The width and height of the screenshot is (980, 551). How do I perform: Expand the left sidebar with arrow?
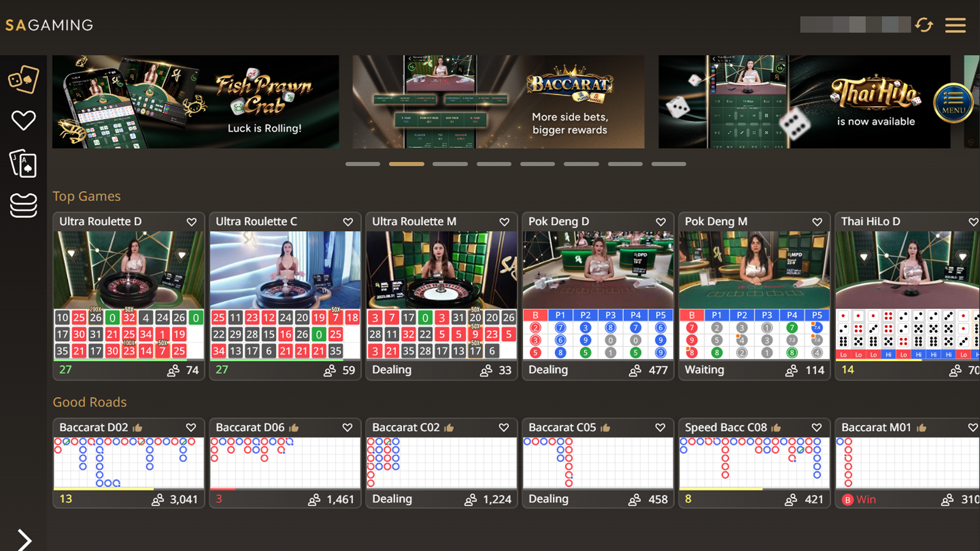click(x=24, y=539)
